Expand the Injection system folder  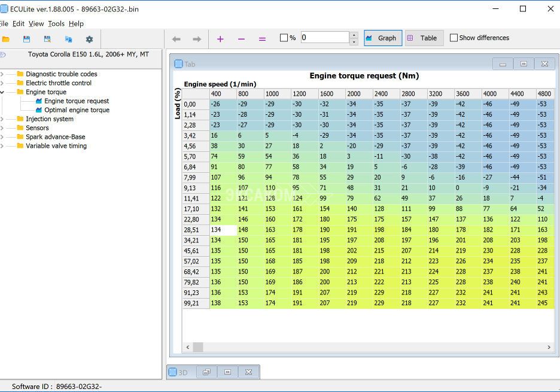point(2,119)
